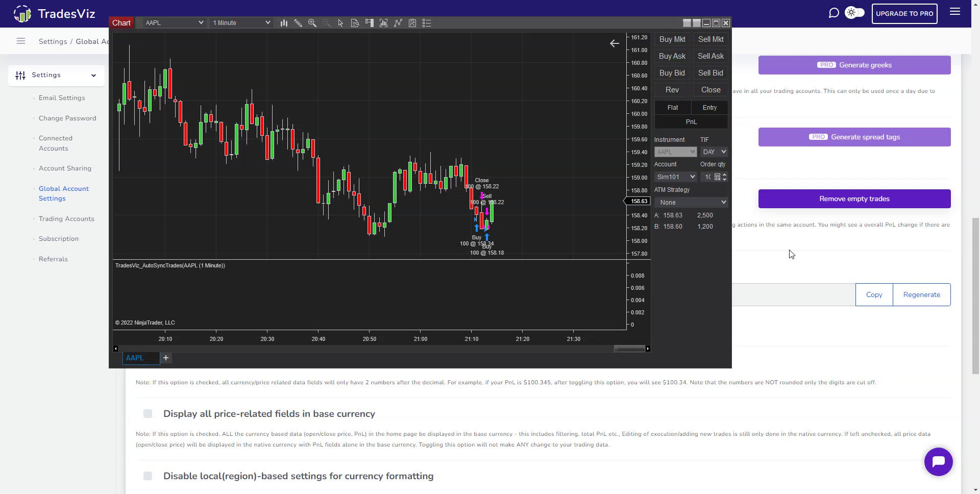Open the TIF DAY dropdown

tap(714, 152)
